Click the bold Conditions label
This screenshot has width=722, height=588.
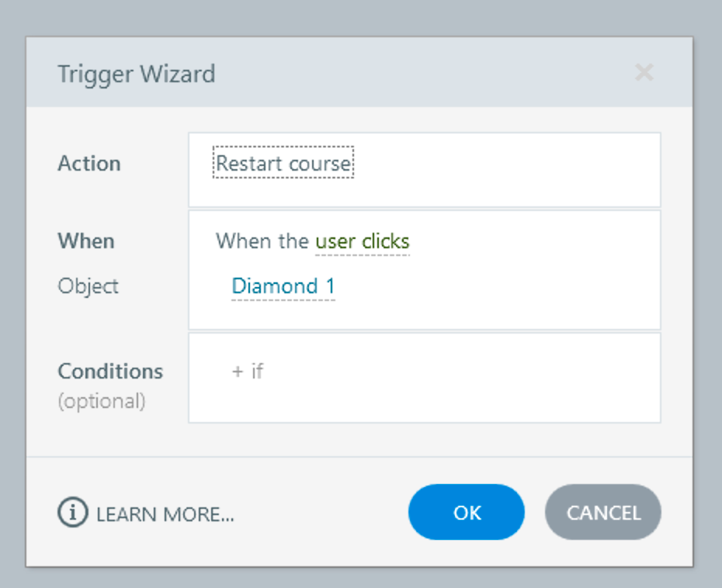[110, 371]
